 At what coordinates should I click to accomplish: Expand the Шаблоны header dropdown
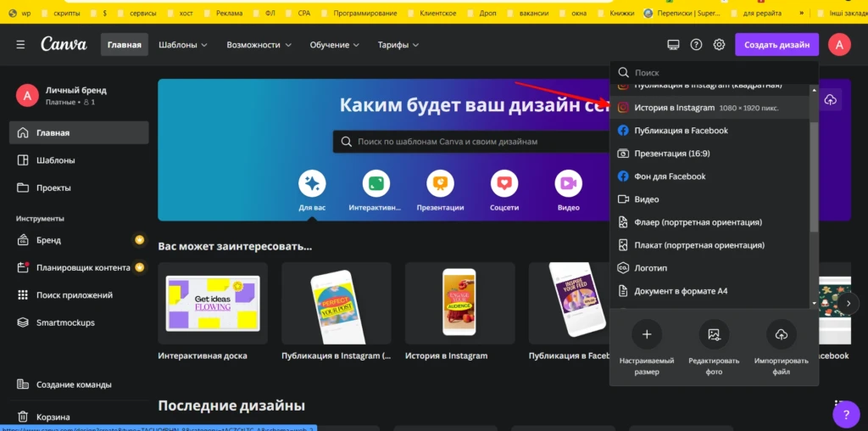pyautogui.click(x=183, y=45)
